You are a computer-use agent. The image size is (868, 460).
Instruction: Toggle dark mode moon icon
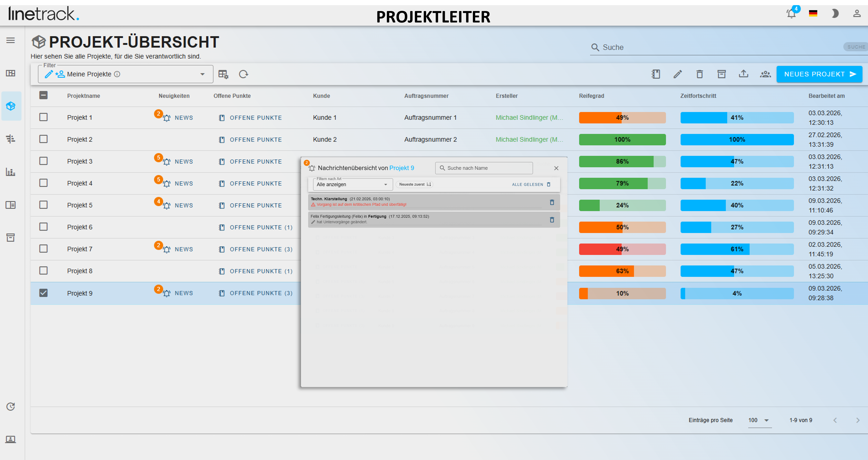point(835,13)
